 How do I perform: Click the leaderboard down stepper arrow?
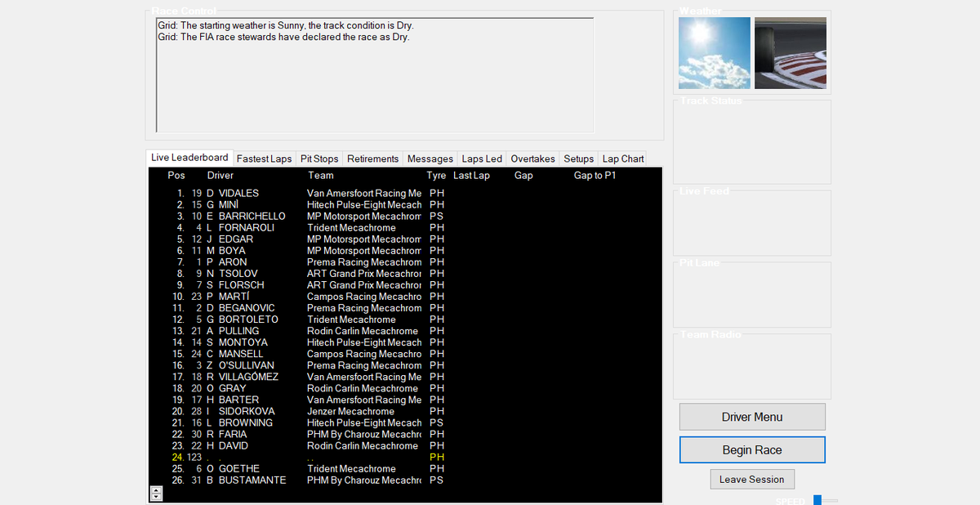tap(156, 497)
